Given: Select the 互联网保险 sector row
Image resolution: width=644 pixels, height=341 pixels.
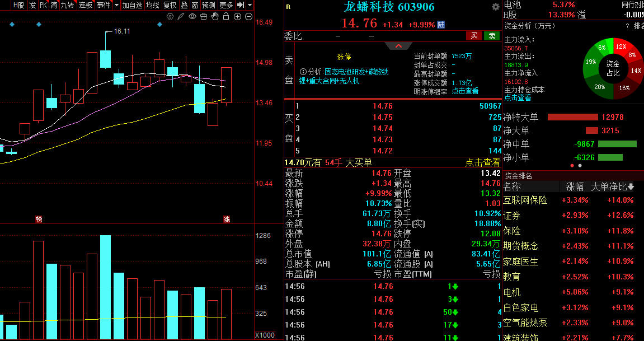Looking at the screenshot, I should coord(574,200).
